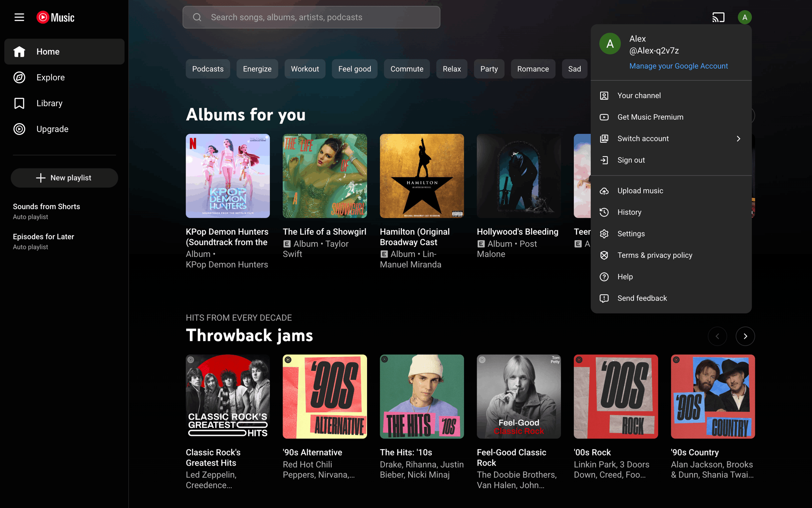Open Feel-Good Classic Rock thumbnail

click(519, 397)
